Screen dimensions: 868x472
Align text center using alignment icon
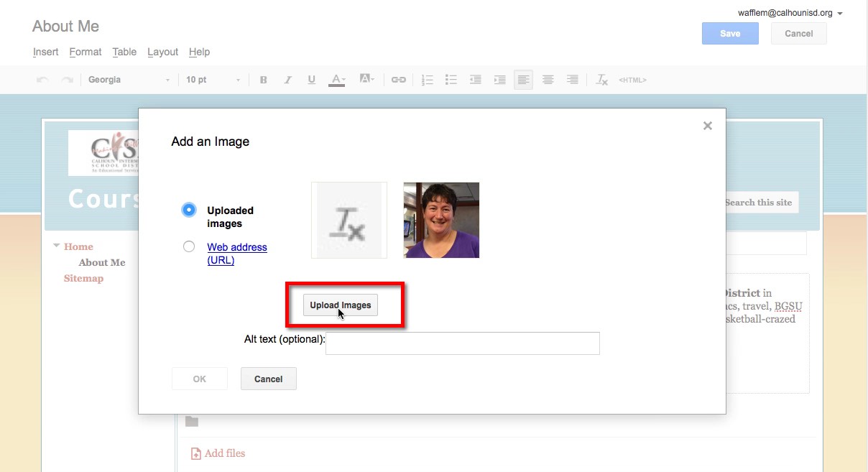[548, 80]
